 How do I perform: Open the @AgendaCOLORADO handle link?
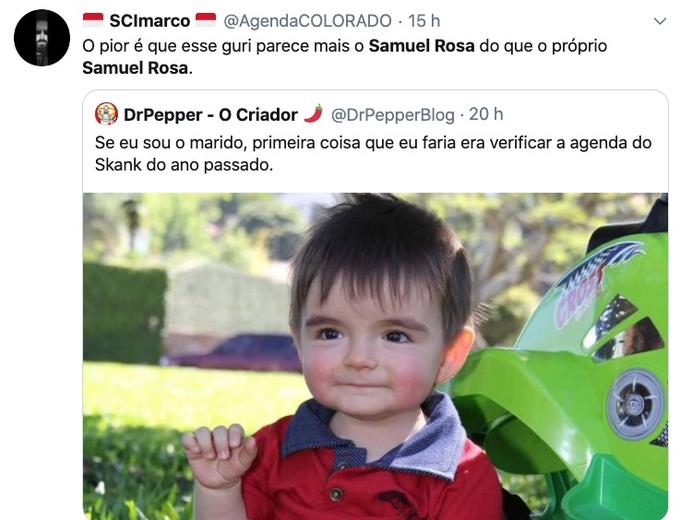click(307, 21)
